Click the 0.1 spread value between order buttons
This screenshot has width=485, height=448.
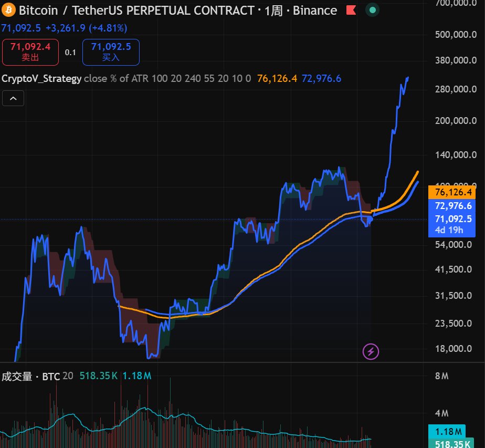(x=70, y=52)
